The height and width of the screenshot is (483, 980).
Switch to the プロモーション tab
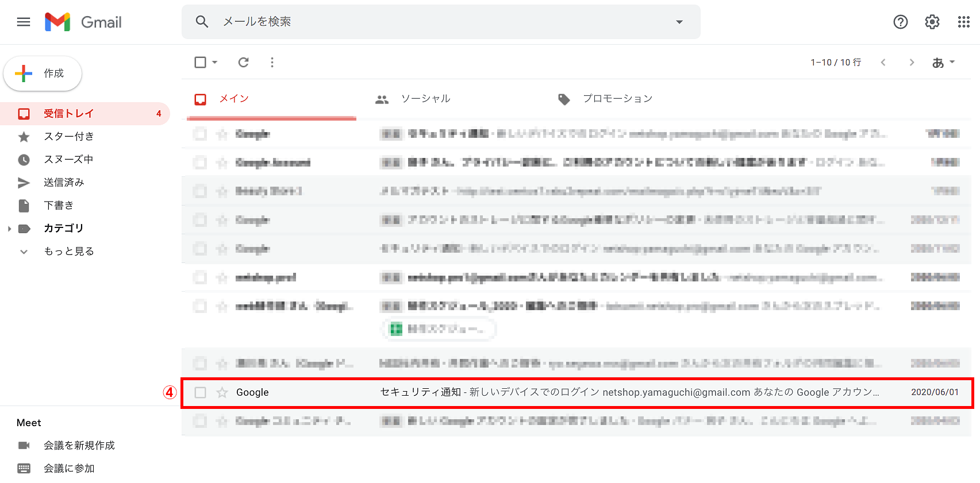click(x=617, y=99)
